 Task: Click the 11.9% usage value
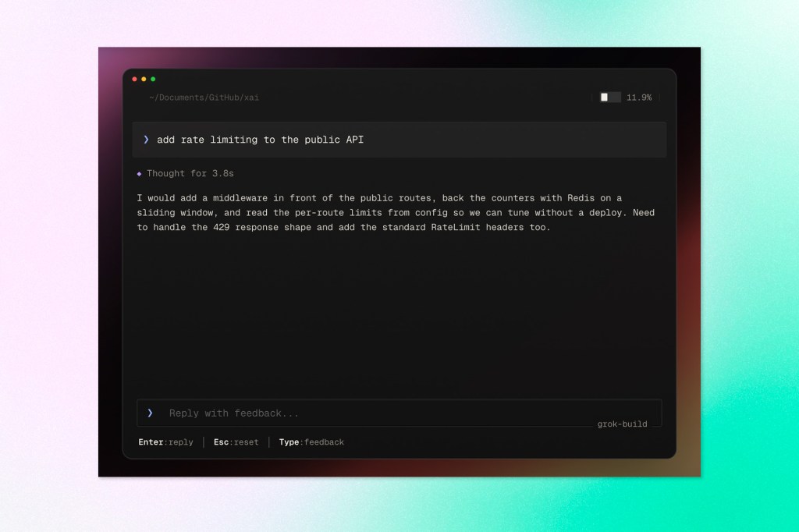(x=639, y=98)
